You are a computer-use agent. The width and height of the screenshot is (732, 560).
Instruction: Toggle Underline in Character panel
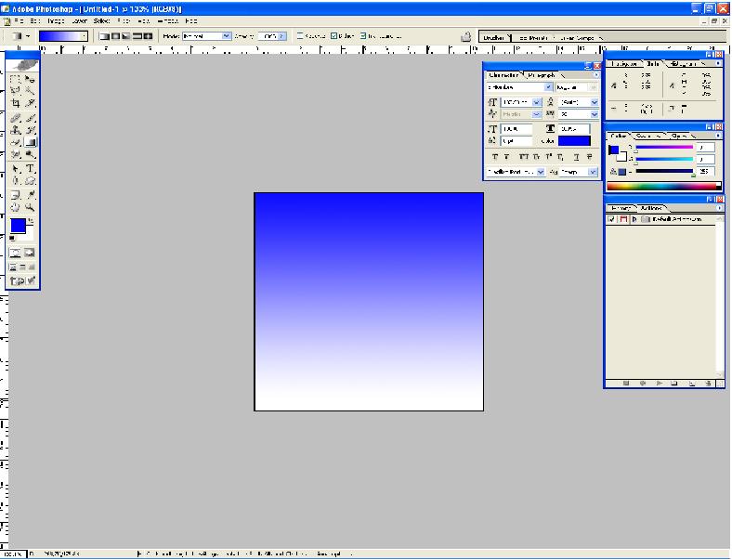(577, 157)
